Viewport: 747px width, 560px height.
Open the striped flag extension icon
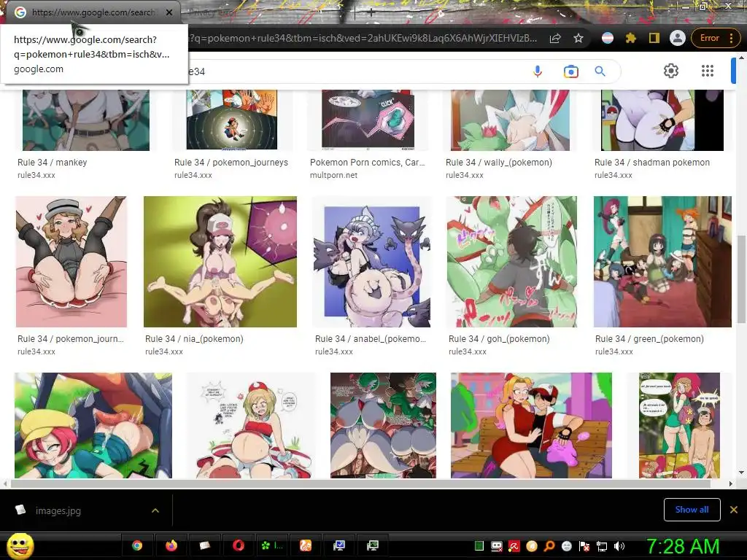click(608, 38)
